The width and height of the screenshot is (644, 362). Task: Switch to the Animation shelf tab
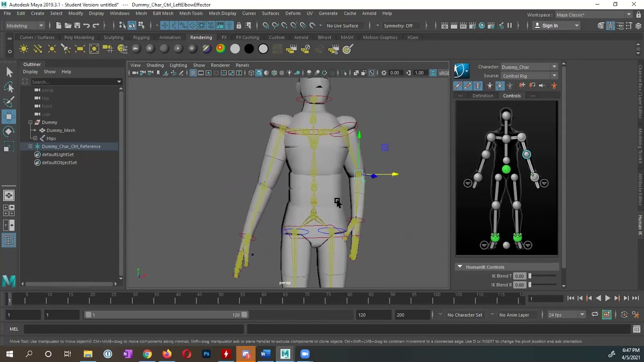click(170, 37)
